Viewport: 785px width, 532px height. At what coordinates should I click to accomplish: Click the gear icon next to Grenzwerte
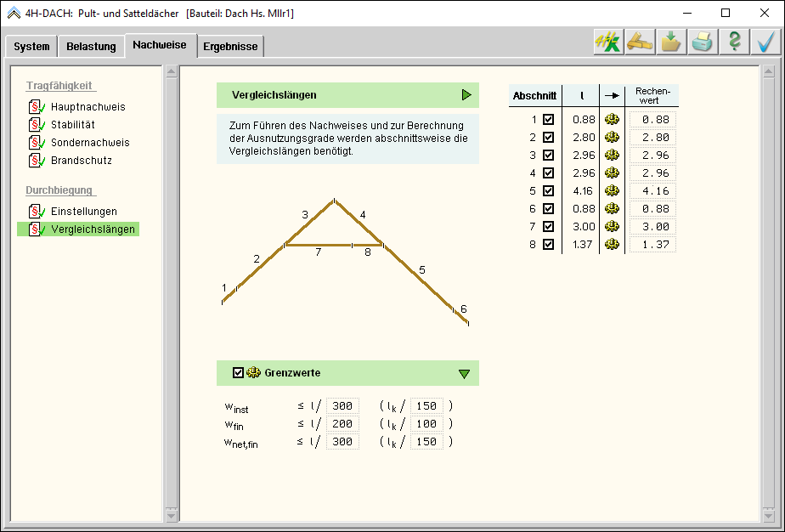click(253, 372)
